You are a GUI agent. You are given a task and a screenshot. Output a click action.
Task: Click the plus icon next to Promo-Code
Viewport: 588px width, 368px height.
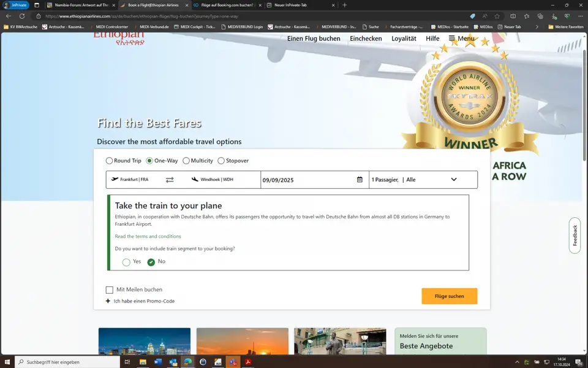pos(108,301)
